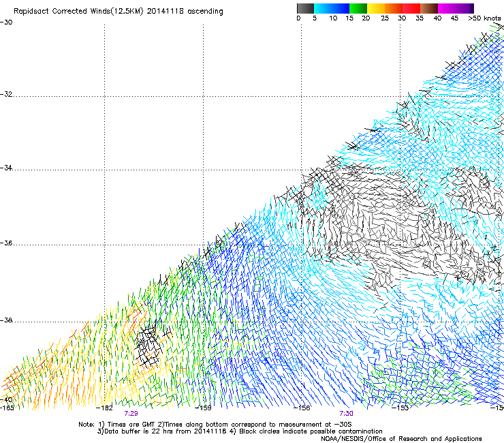Click the latitude label '-38'
Image resolution: width=504 pixels, height=443 pixels.
tap(6, 320)
